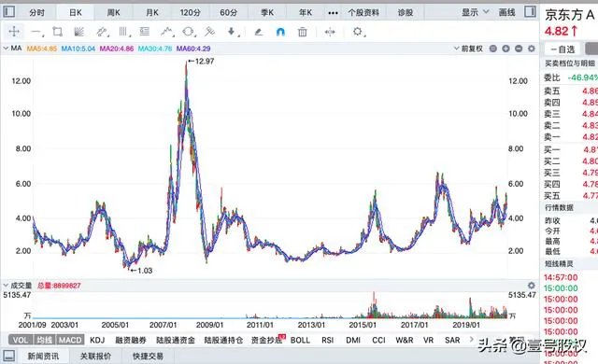Select the DMI indicator
This screenshot has height=364, width=598.
click(x=353, y=340)
